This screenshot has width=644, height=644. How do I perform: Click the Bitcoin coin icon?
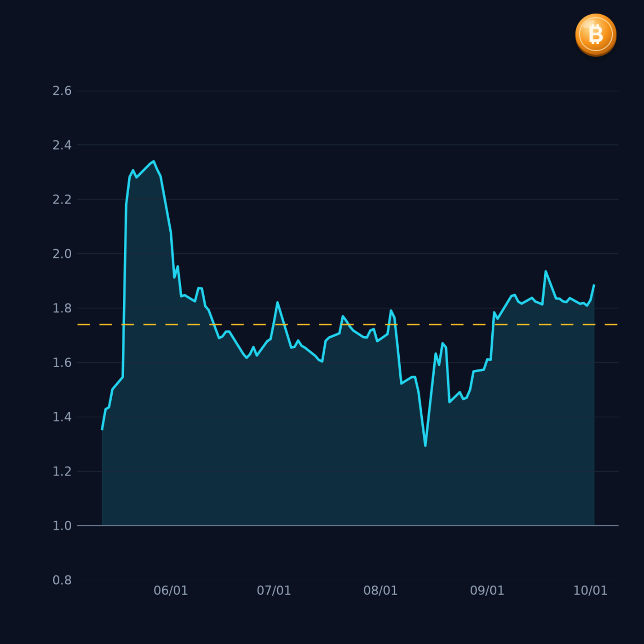click(596, 35)
